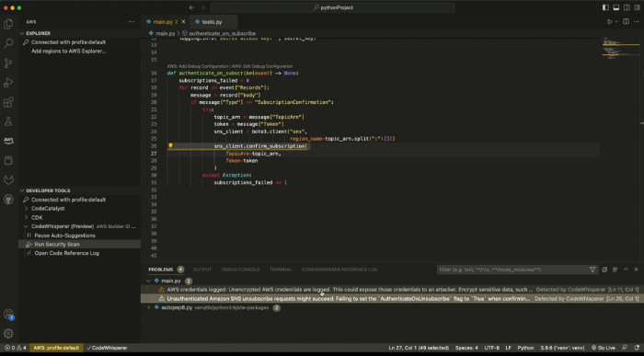Select the Unauthenticated Amazon SNS warning row
Image resolution: width=644 pixels, height=356 pixels.
392,299
